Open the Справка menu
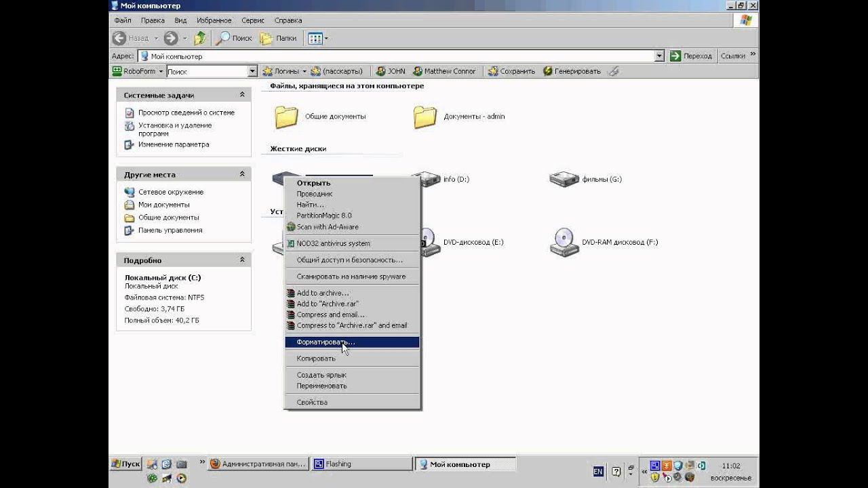This screenshot has height=488, width=868. pyautogui.click(x=288, y=20)
